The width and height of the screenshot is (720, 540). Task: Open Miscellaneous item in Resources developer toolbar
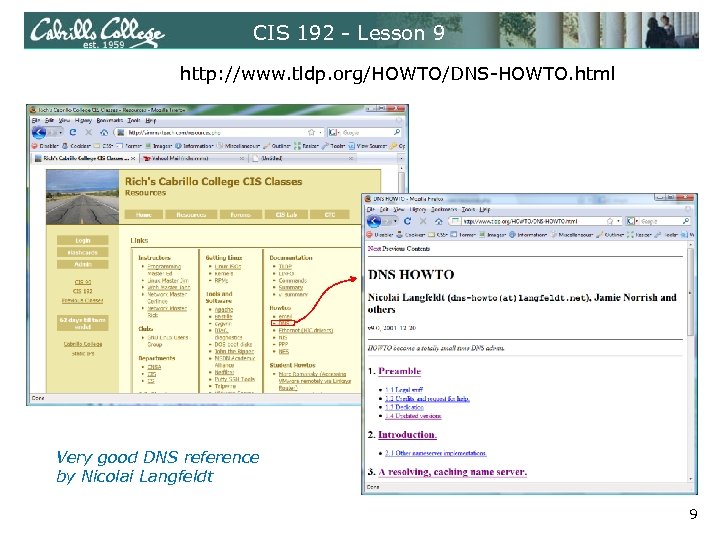238,146
